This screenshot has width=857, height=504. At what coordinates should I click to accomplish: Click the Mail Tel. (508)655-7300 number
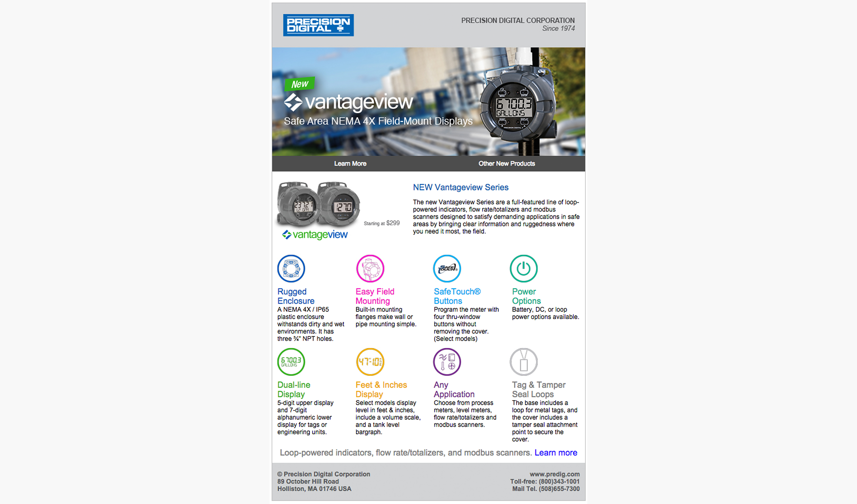[x=546, y=489]
